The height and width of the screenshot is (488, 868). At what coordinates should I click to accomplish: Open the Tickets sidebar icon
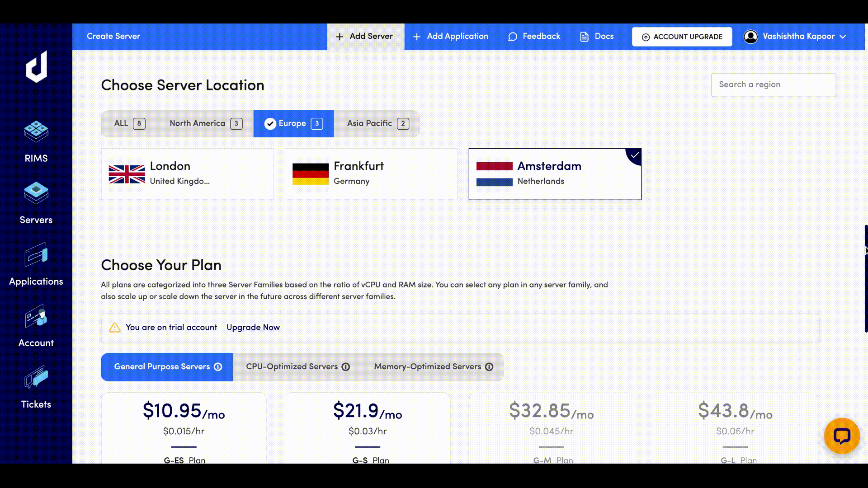click(36, 377)
